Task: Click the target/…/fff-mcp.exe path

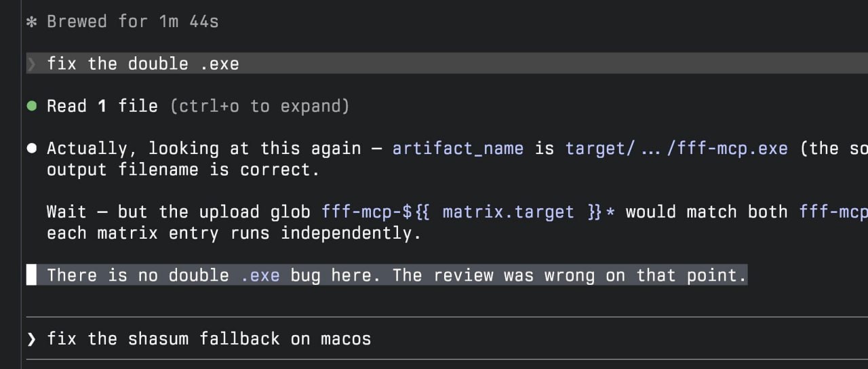Action: (676, 149)
